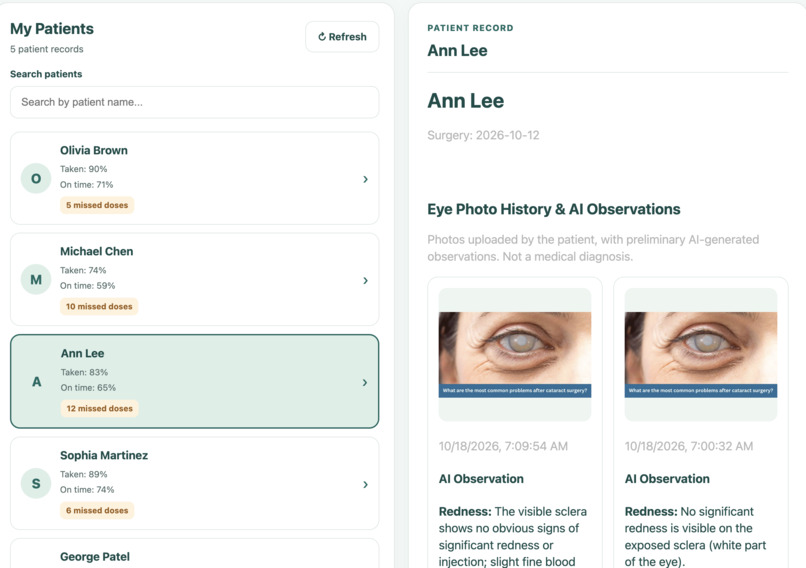Click Sophia Martinez's On time: 74% stat

click(x=87, y=490)
